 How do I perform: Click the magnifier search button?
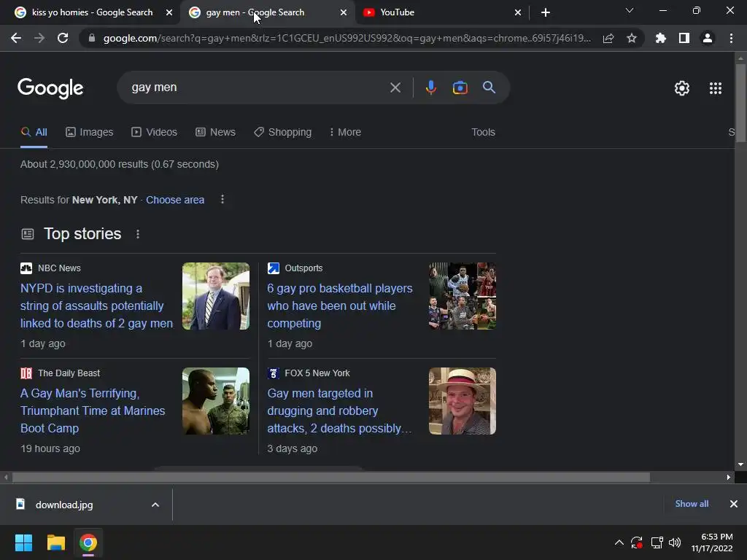click(489, 87)
